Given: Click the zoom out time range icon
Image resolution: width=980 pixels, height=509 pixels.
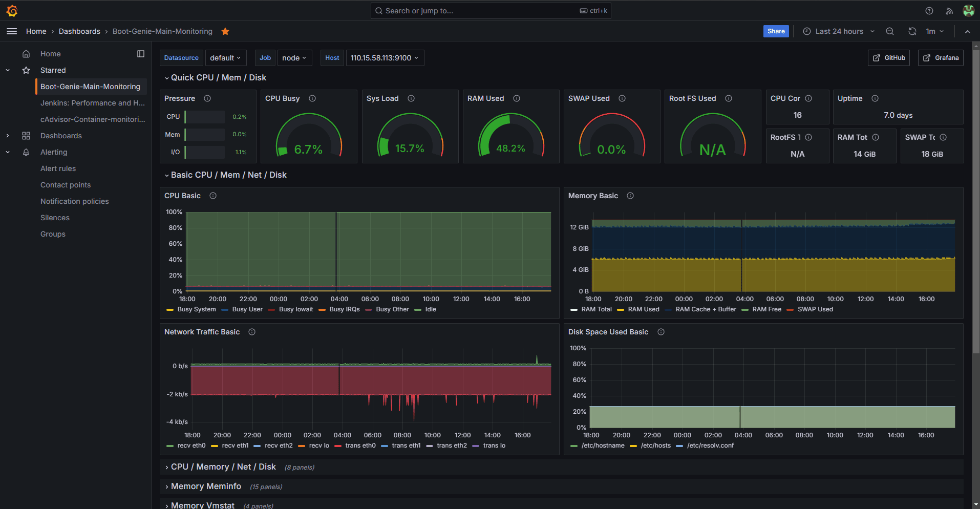Looking at the screenshot, I should coord(890,31).
